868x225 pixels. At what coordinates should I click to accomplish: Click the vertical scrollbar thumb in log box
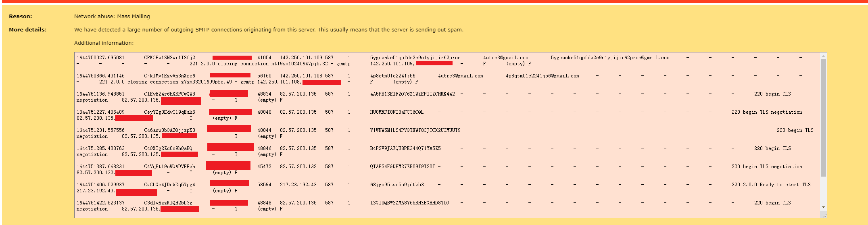[823, 118]
